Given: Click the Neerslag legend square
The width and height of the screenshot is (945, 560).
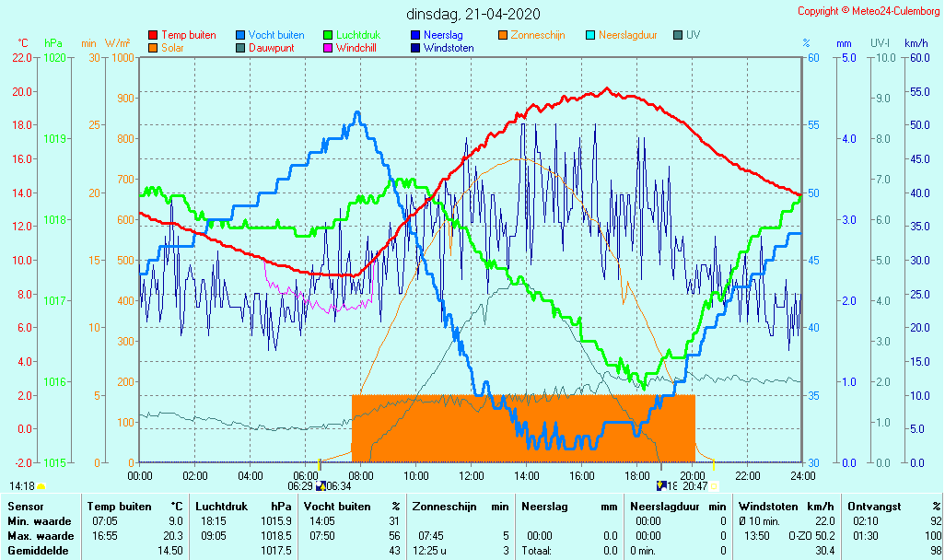Looking at the screenshot, I should tap(416, 35).
